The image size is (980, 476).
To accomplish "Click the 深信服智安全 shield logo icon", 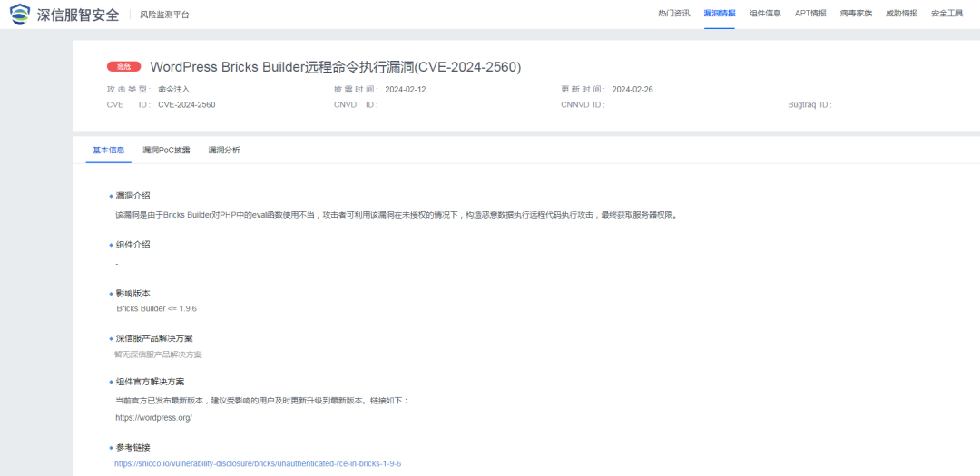I will 20,14.
